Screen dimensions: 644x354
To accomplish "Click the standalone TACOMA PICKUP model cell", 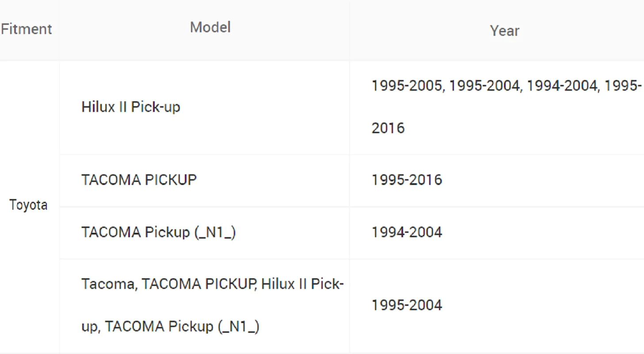I will click(x=139, y=180).
